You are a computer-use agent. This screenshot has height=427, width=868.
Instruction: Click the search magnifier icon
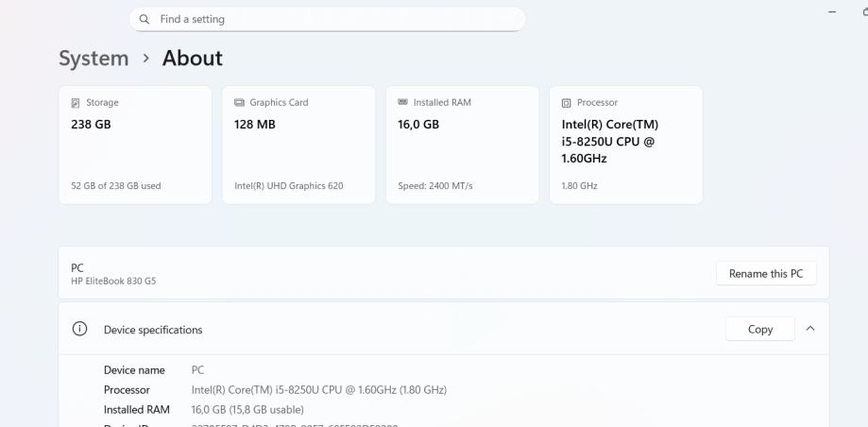(145, 20)
